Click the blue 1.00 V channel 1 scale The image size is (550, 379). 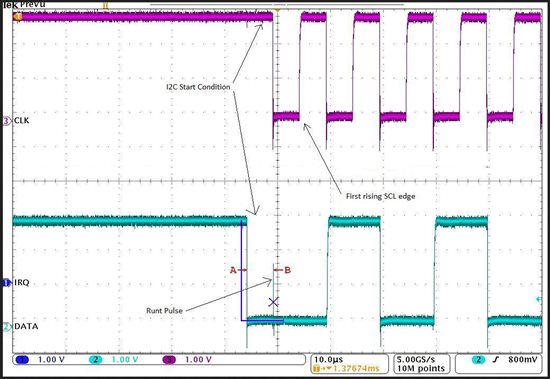(x=51, y=360)
